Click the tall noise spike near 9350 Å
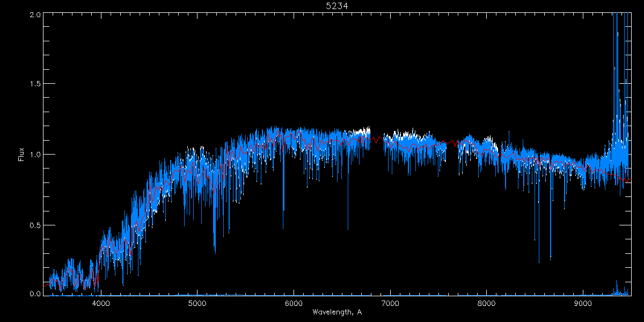Viewport: 644px width, 322px height. click(x=616, y=32)
